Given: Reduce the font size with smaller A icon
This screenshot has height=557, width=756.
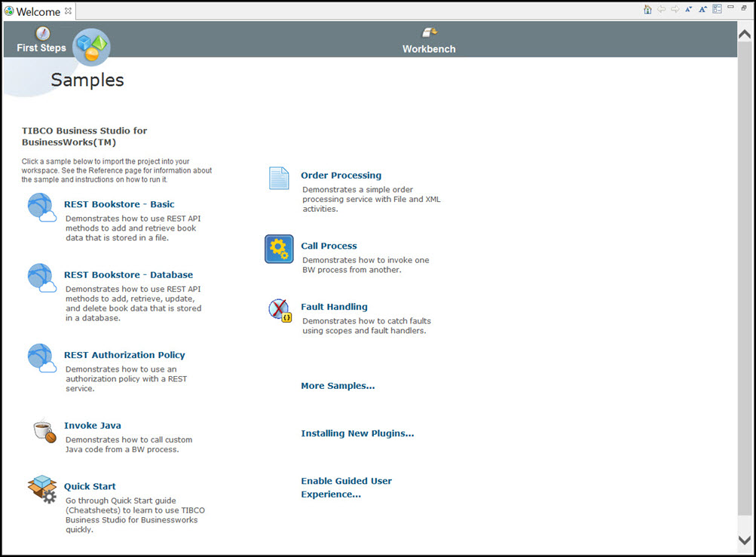Looking at the screenshot, I should [x=688, y=9].
